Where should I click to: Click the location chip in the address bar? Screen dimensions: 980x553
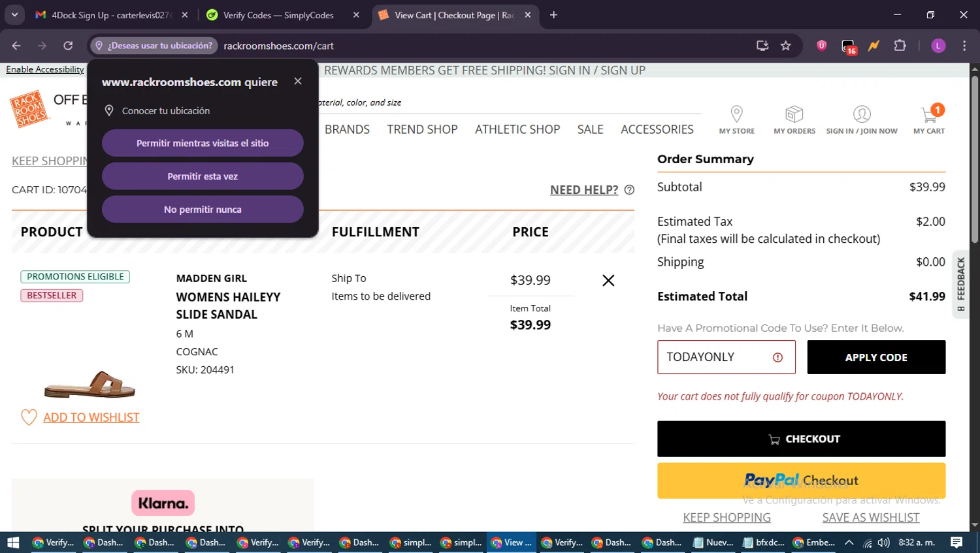pyautogui.click(x=154, y=46)
